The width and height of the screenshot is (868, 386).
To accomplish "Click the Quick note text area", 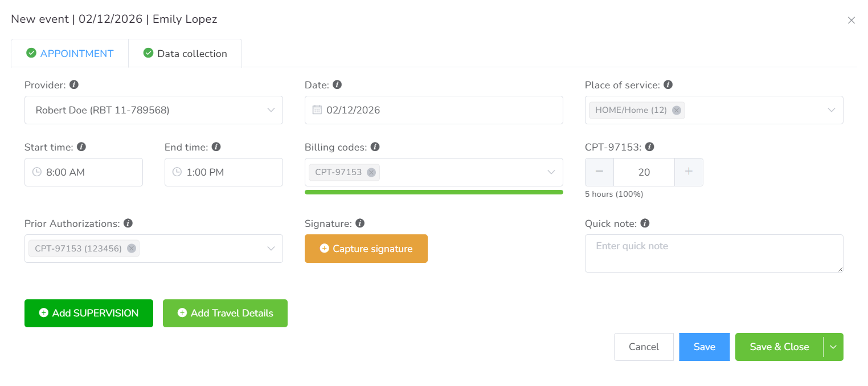I will point(714,253).
